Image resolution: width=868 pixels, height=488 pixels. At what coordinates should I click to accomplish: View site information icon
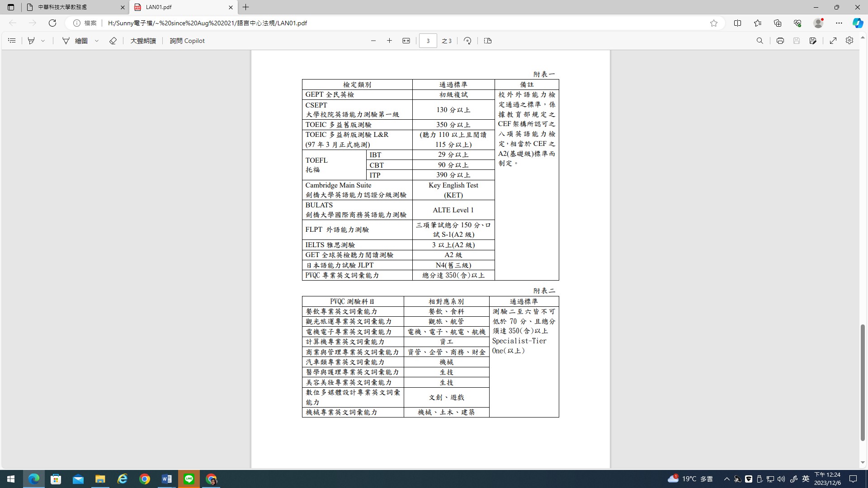[77, 23]
